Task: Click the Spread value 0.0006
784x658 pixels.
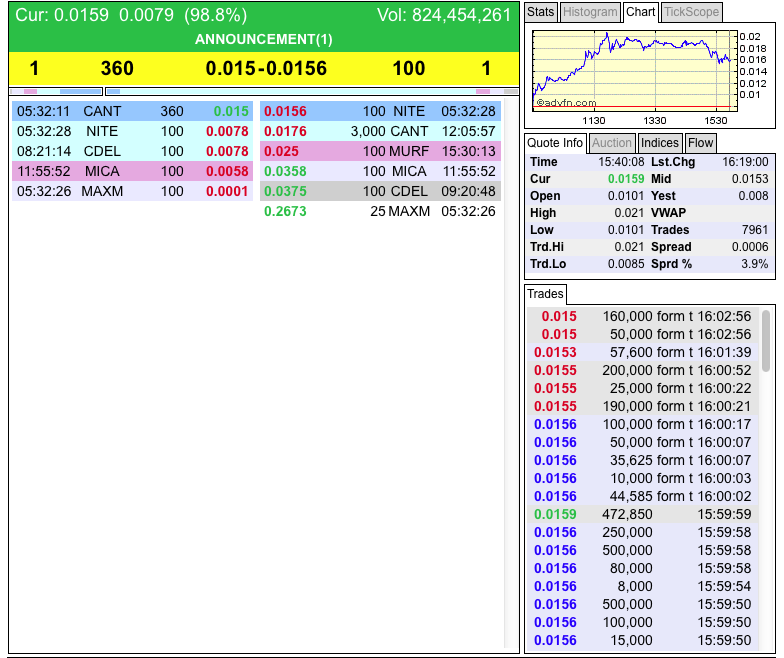Action: [750, 247]
